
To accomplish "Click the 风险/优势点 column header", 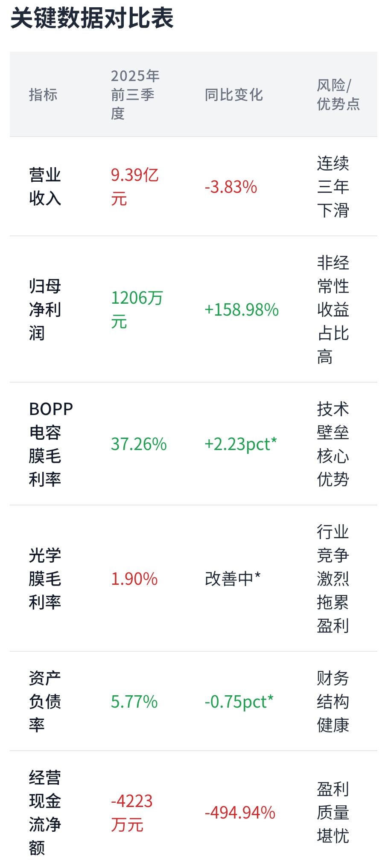I will click(x=338, y=95).
